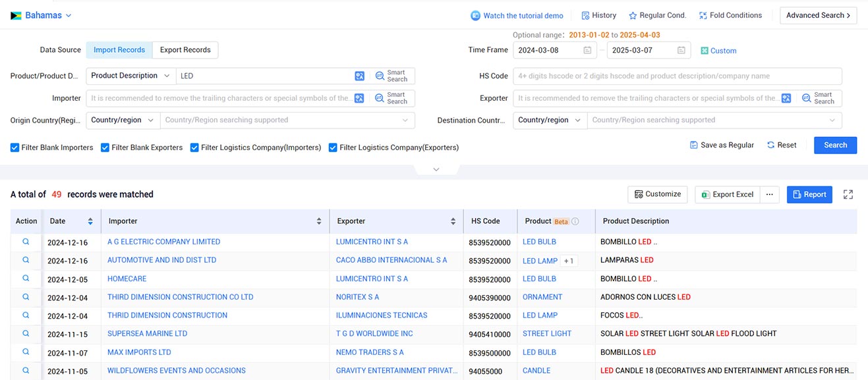Click Export Excel
868x380 pixels.
pyautogui.click(x=728, y=194)
